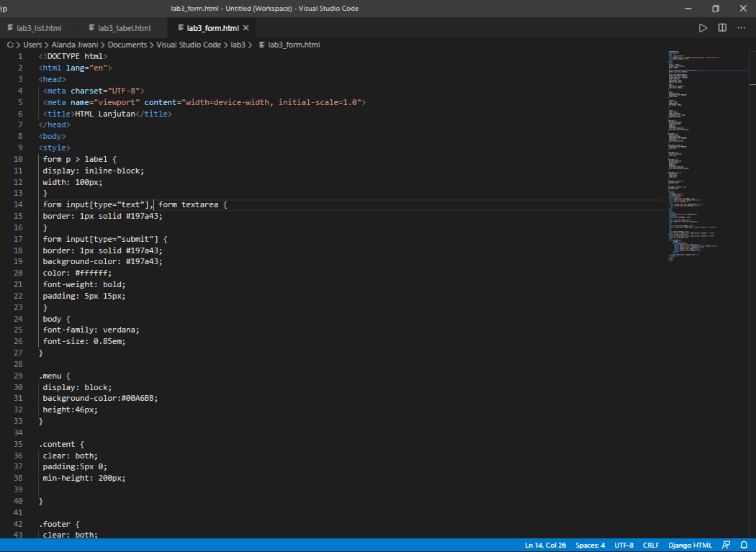
Task: Close the lab3_form.html tab
Action: coord(246,28)
